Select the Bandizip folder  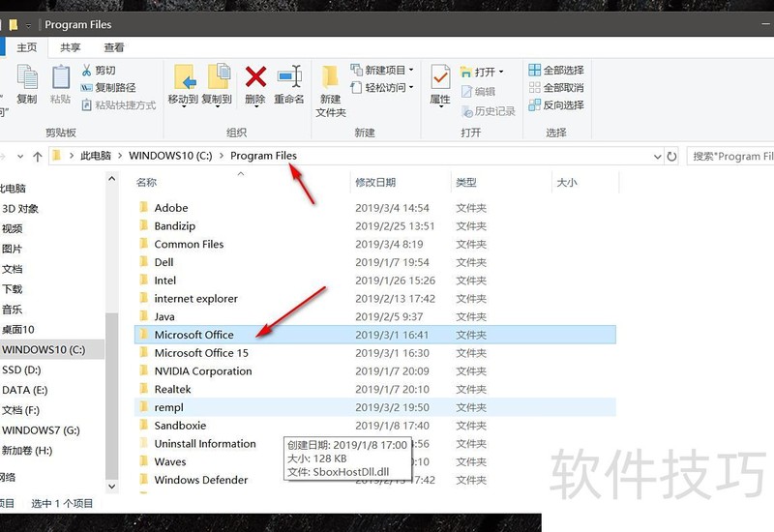point(375,226)
